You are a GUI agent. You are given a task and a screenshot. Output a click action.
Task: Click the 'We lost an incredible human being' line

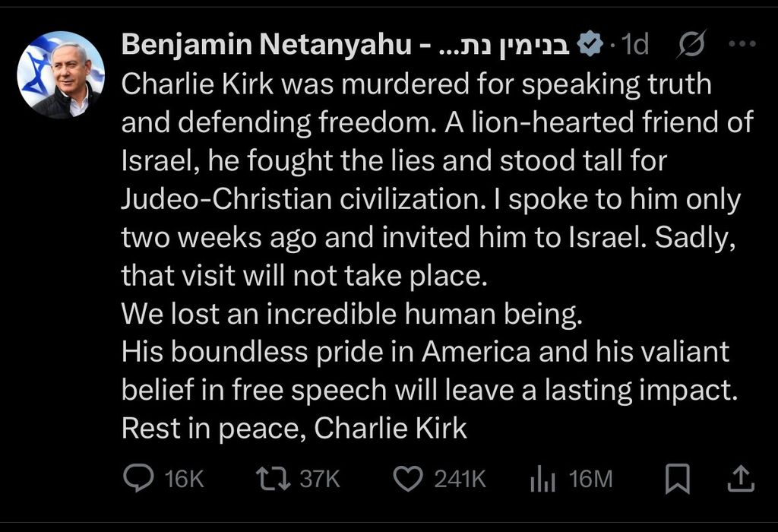[x=351, y=314]
